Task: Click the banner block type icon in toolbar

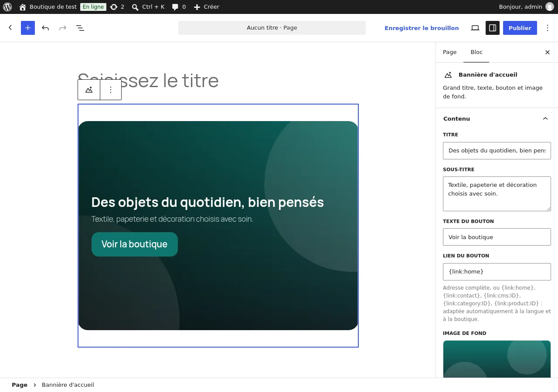Action: 89,90
